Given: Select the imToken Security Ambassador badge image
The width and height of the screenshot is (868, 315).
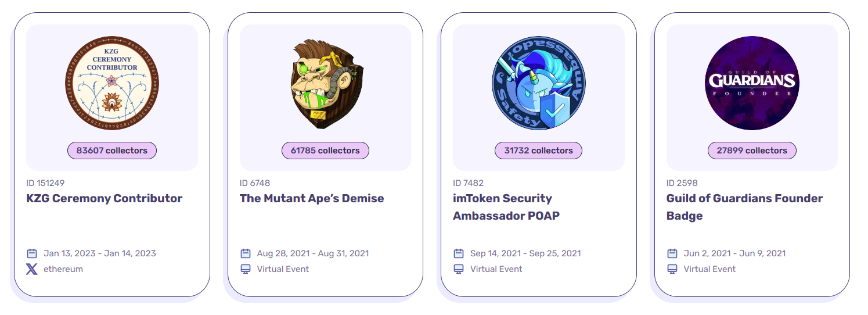Looking at the screenshot, I should [x=538, y=83].
